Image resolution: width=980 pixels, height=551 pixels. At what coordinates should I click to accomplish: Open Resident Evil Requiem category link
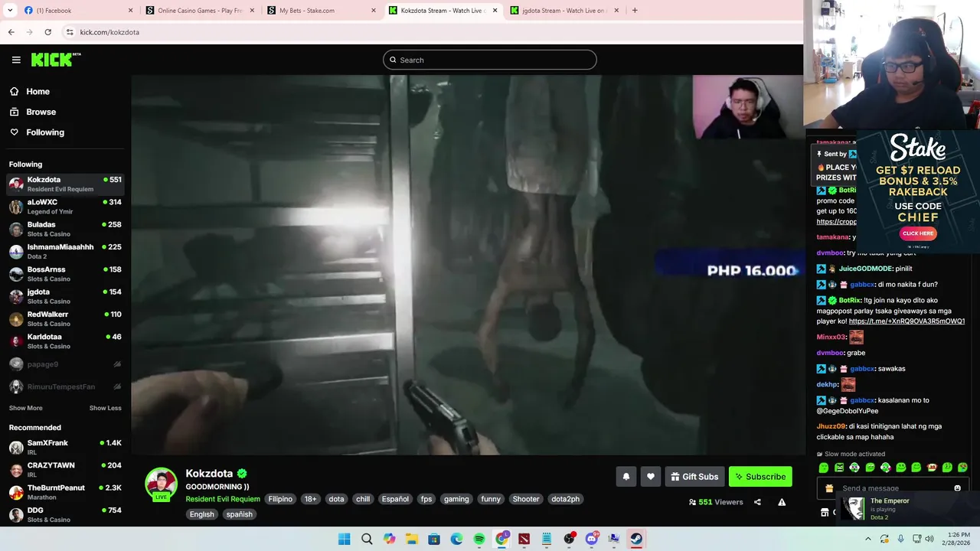223,499
